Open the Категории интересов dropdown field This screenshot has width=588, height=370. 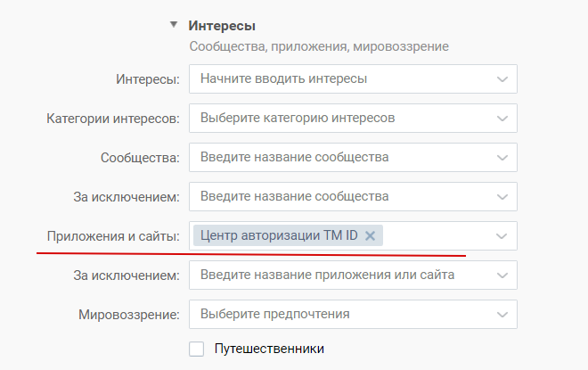point(339,118)
